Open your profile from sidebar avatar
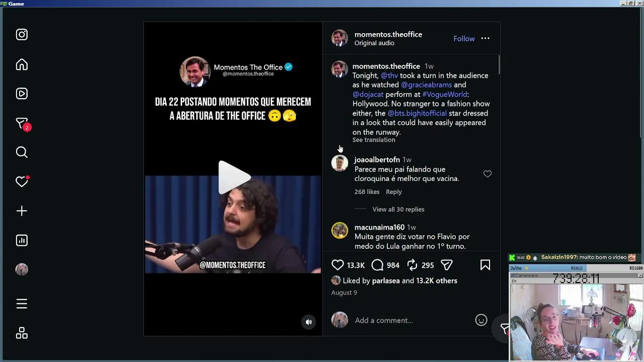The height and width of the screenshot is (362, 644). (22, 269)
